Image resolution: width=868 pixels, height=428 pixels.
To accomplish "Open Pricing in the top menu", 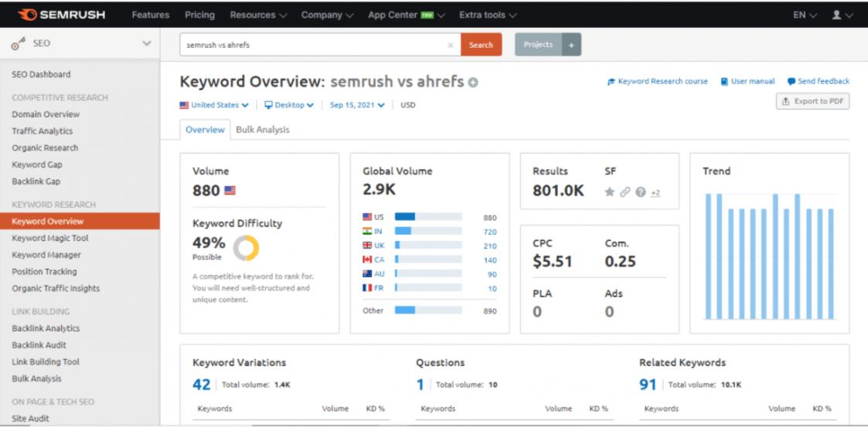I will (x=200, y=15).
